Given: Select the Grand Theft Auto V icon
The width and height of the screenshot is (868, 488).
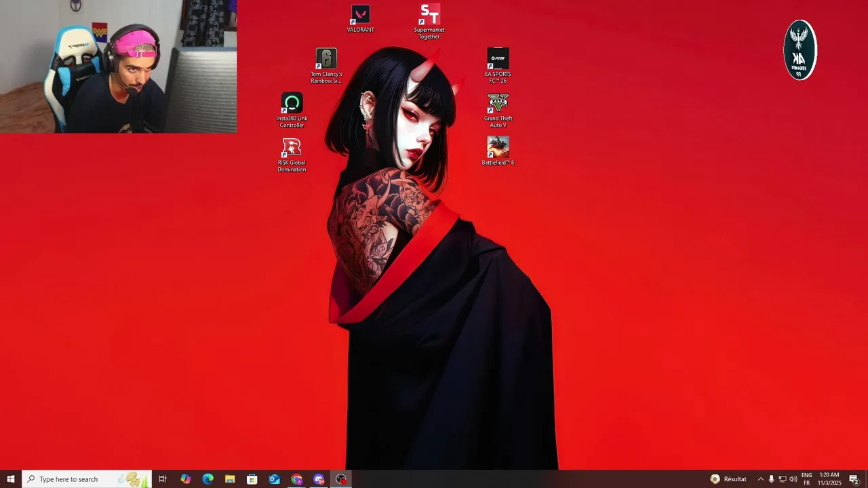Looking at the screenshot, I should [498, 110].
